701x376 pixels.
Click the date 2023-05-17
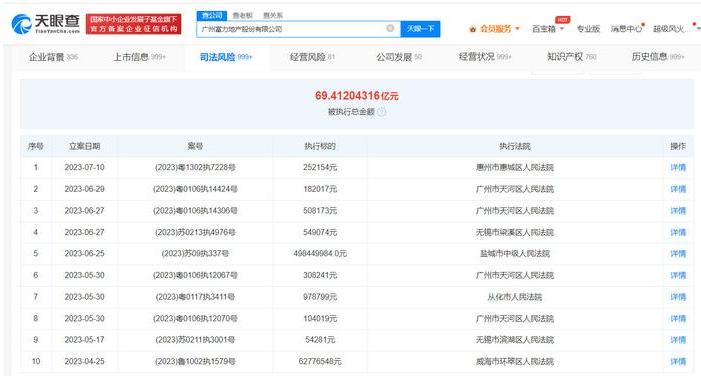tap(84, 340)
